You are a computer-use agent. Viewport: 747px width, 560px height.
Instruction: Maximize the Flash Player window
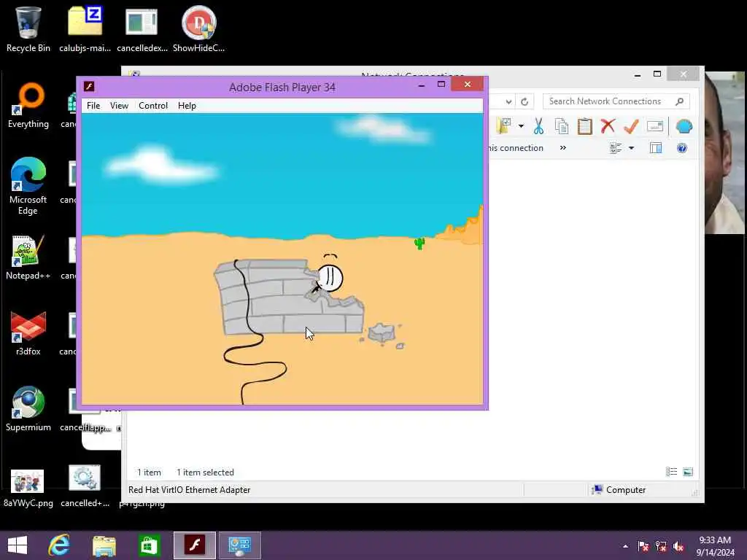click(x=441, y=85)
